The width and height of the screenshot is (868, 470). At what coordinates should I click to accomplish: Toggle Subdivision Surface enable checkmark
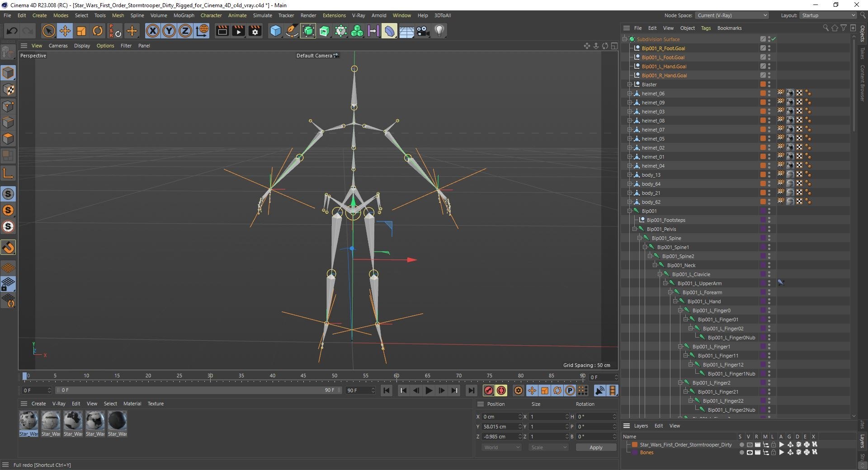click(774, 39)
